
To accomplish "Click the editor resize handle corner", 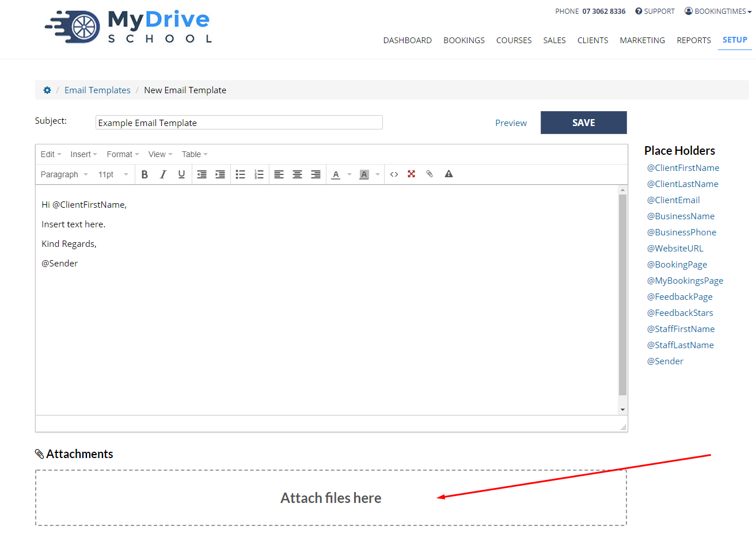I will (623, 427).
